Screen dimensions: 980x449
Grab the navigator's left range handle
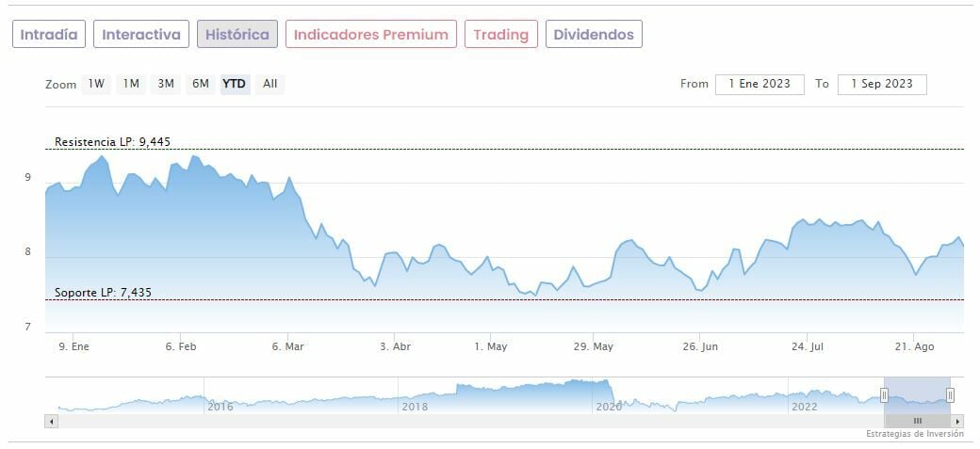coord(885,394)
